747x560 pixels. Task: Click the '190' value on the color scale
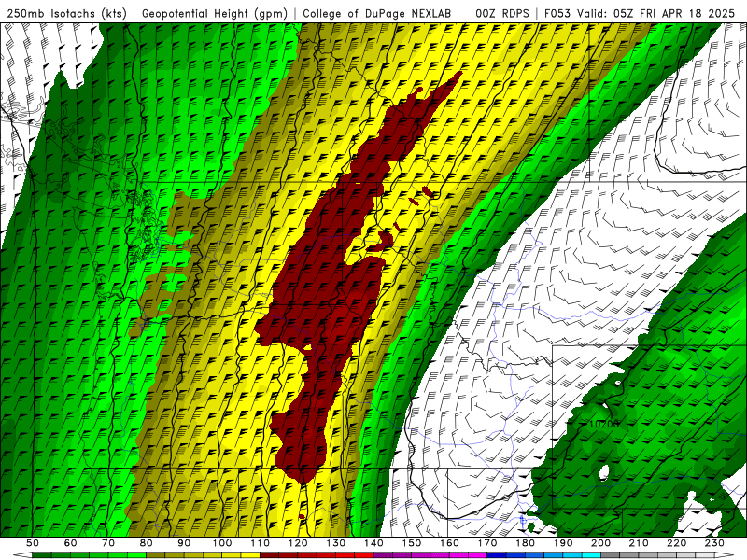563,543
